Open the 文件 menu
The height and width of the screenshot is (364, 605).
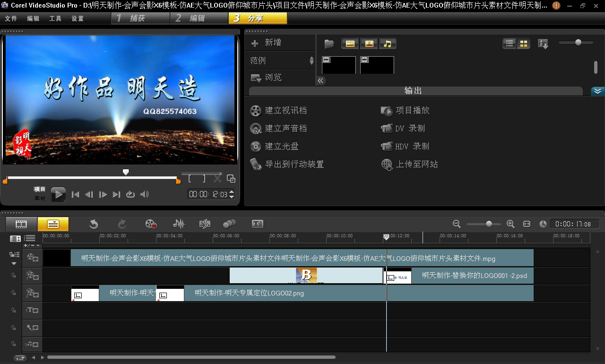[x=11, y=18]
